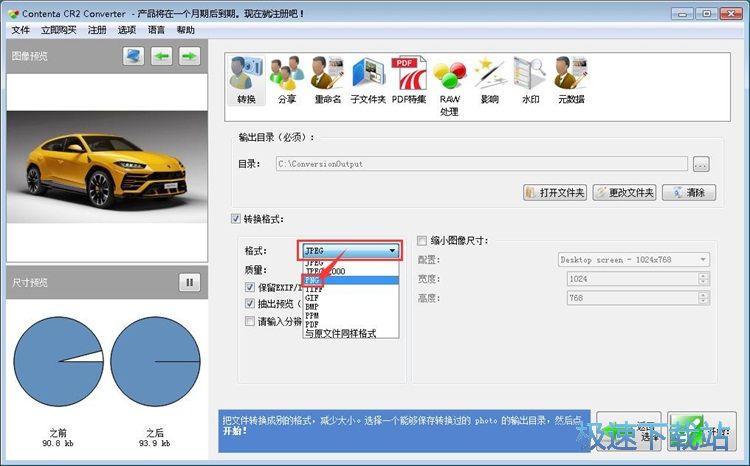
Task: Open the 帮助 menu
Action: 186,30
